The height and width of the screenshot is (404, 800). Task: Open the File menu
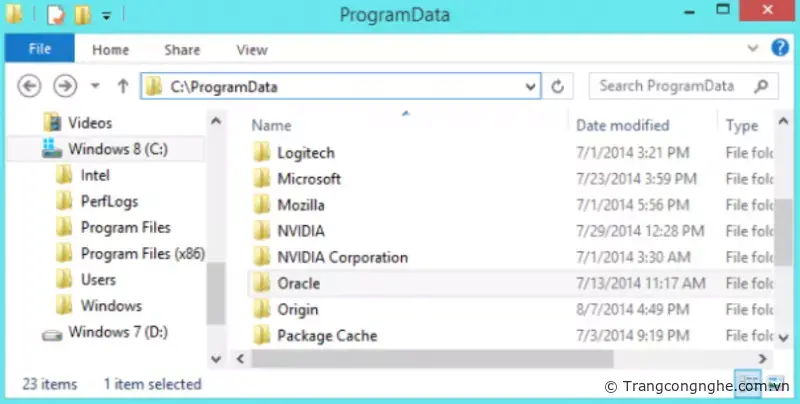[41, 49]
